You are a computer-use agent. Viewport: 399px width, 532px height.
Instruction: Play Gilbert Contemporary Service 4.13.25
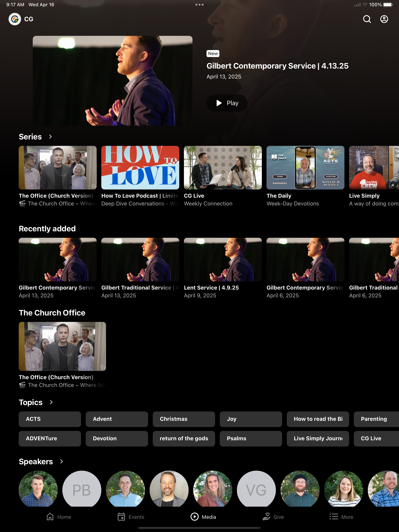(227, 103)
